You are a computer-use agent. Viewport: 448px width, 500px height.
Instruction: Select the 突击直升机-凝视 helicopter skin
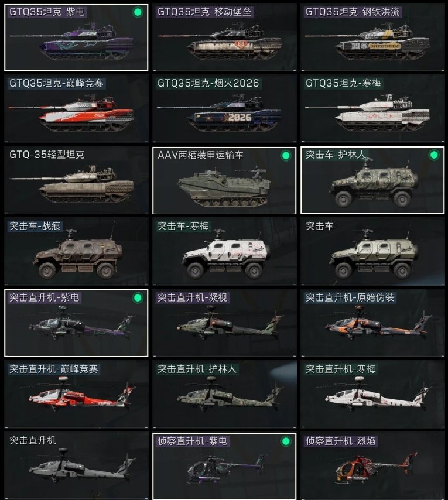coord(224,323)
